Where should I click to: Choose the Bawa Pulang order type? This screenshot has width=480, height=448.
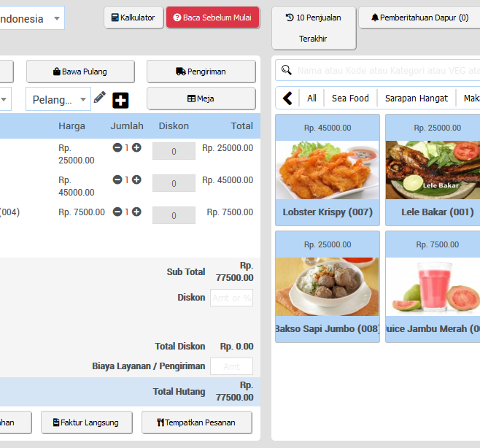pyautogui.click(x=80, y=72)
